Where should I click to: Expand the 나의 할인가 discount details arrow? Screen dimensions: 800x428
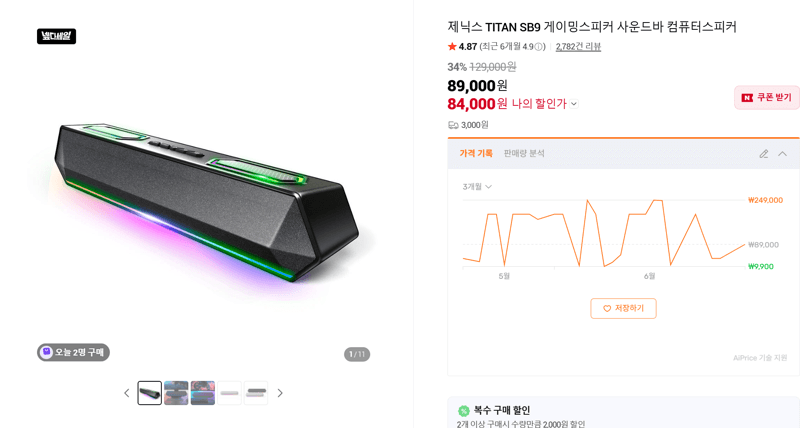(x=574, y=104)
